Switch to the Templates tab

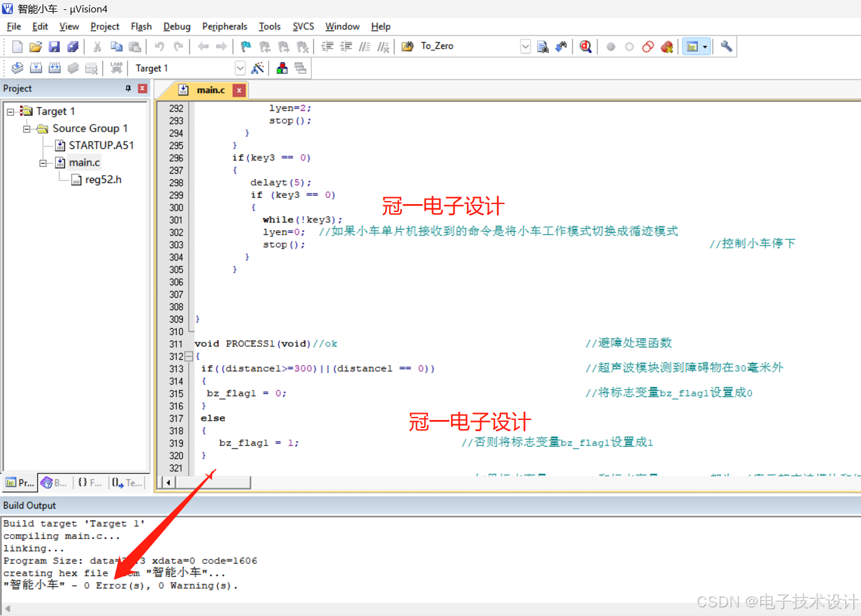pos(127,483)
